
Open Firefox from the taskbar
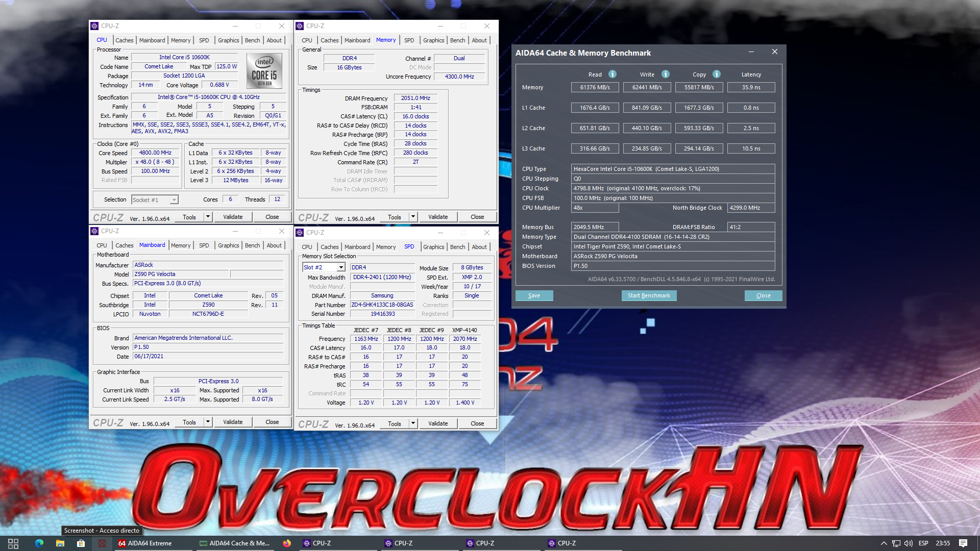coord(287,543)
